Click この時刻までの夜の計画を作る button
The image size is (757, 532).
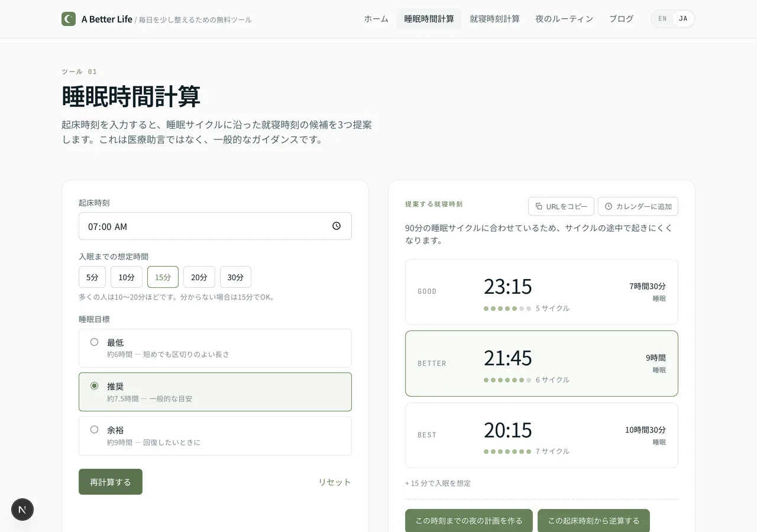468,521
